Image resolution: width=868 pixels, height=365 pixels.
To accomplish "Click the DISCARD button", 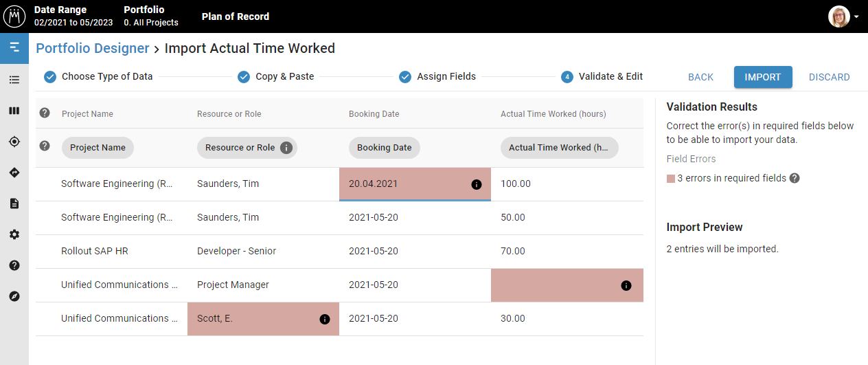I will [x=830, y=77].
